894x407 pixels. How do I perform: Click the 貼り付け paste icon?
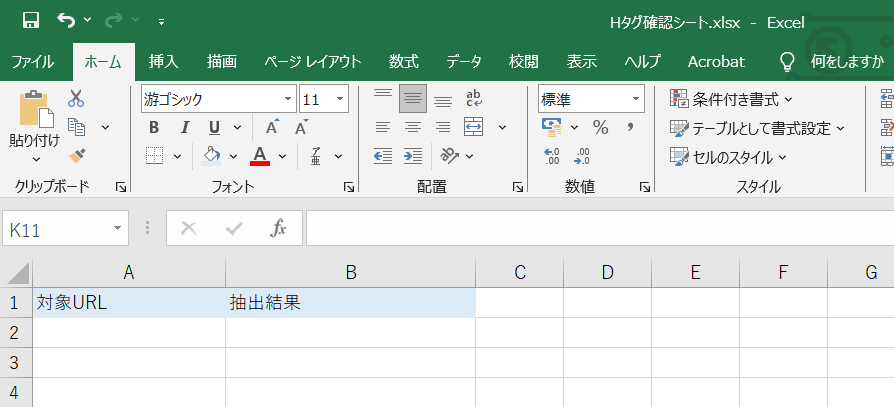click(36, 110)
